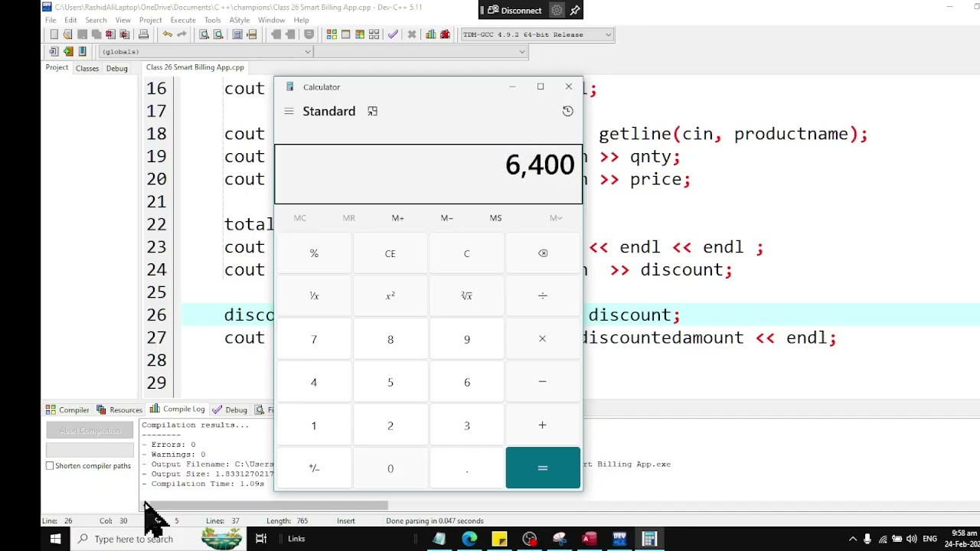Image resolution: width=980 pixels, height=551 pixels.
Task: Open Sticky Notes from the taskbar
Action: [499, 539]
